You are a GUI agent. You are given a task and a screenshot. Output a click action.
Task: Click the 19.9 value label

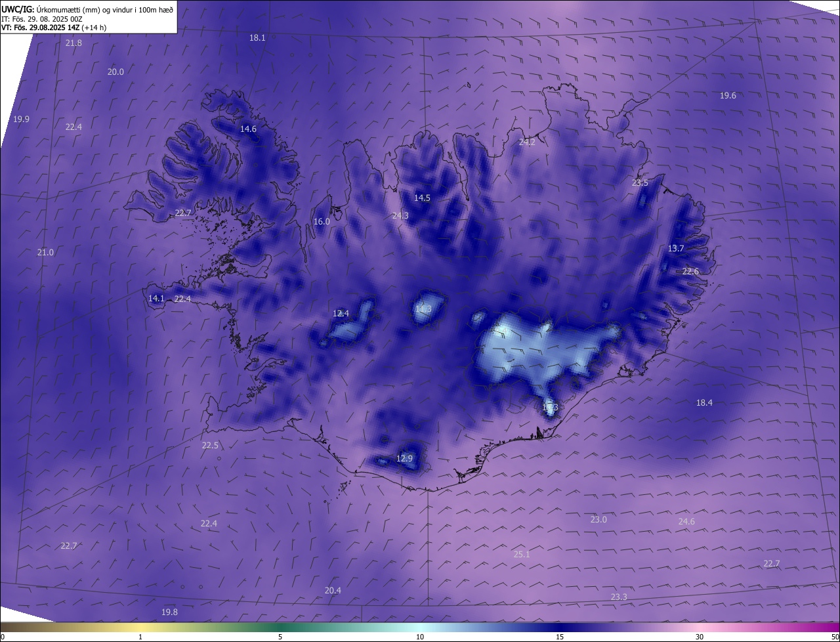tap(21, 119)
